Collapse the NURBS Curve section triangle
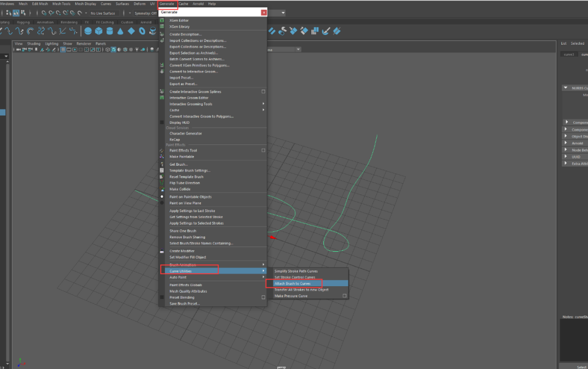 click(566, 88)
